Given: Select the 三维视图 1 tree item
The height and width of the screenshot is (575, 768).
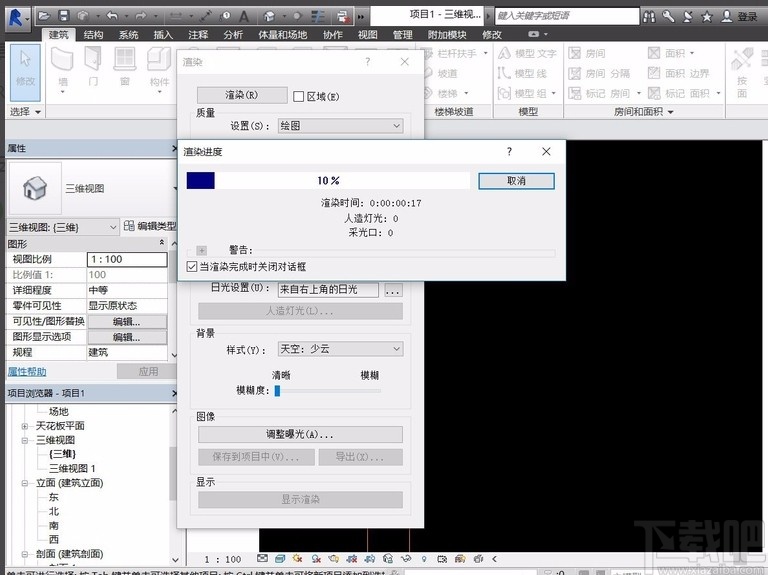Looking at the screenshot, I should pyautogui.click(x=72, y=469).
